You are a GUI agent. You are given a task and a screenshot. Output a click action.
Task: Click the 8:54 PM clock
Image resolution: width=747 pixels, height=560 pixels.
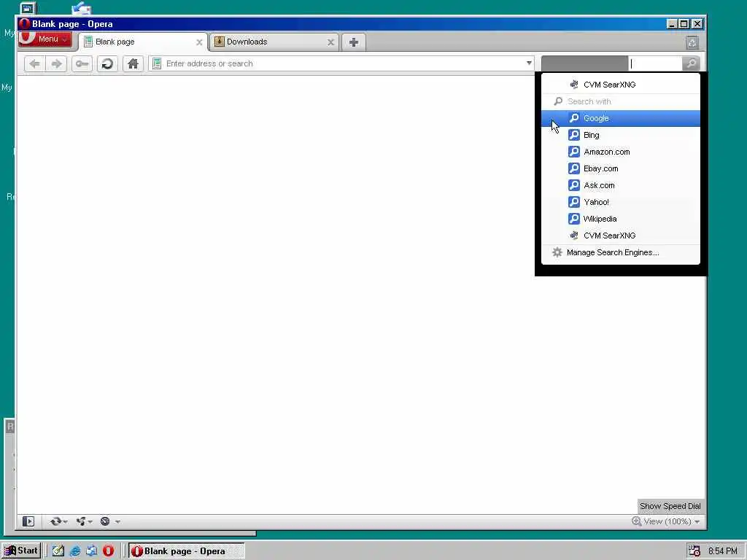point(723,551)
